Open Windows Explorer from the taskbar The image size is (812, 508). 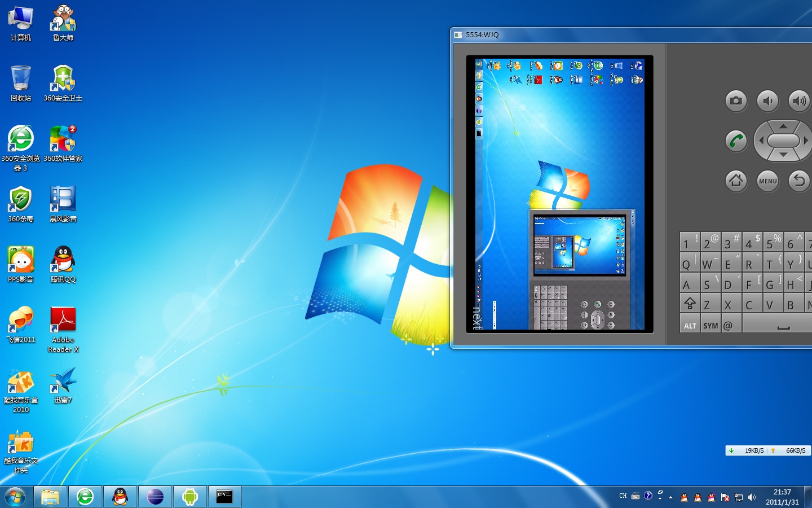click(50, 497)
